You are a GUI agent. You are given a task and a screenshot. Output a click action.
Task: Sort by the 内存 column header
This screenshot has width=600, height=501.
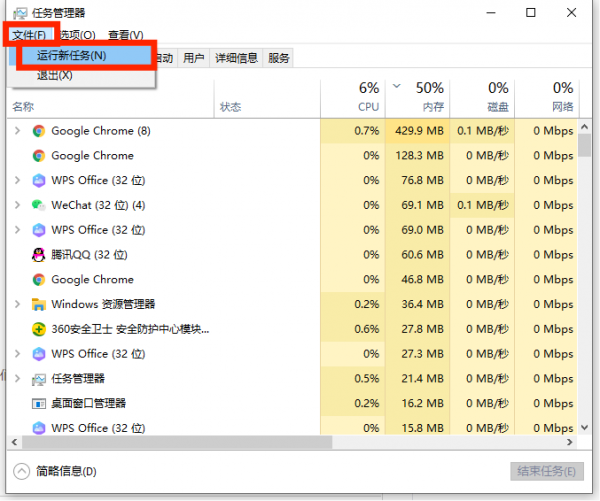(417, 99)
